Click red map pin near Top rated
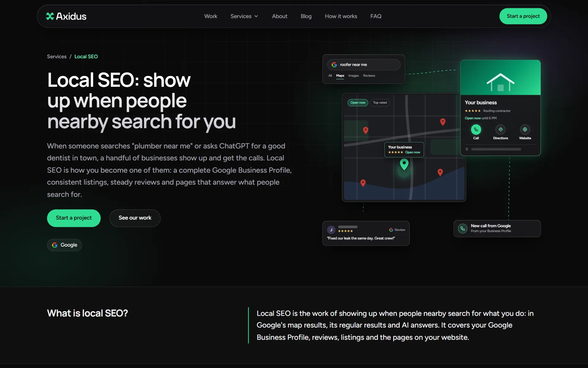588x368 pixels. 366,131
